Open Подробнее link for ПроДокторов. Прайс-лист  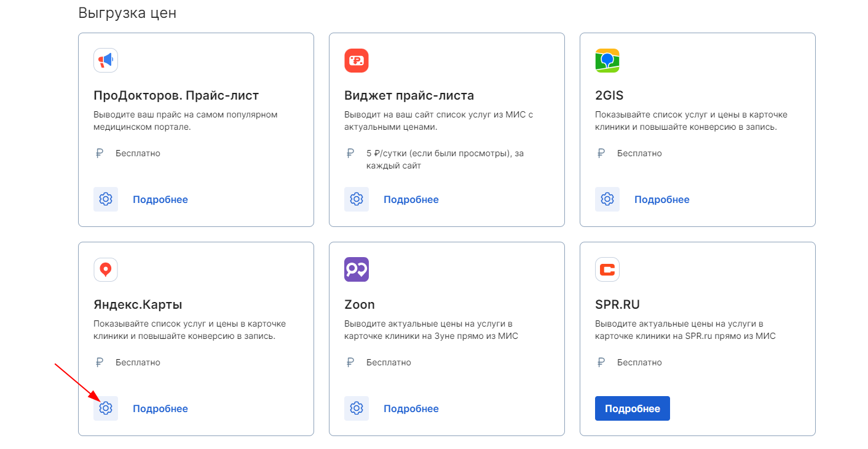point(160,199)
